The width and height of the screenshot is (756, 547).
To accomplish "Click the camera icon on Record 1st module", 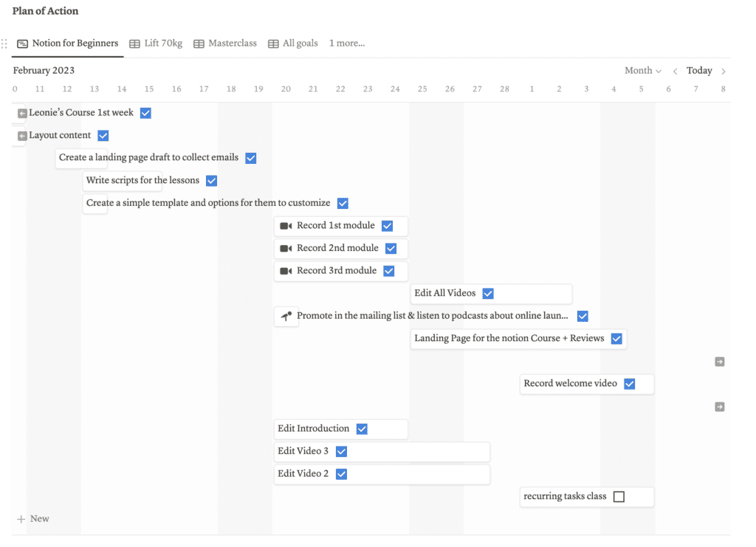I will (x=286, y=226).
